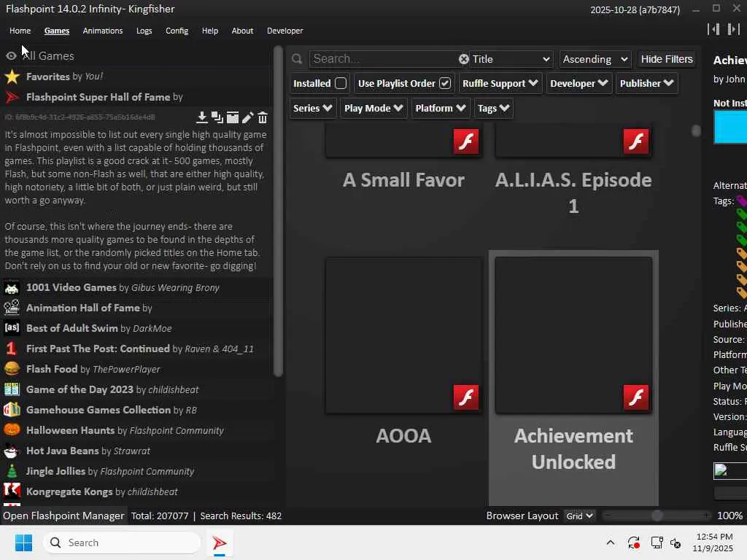Screen dimensions: 747x560
Task: Select the AOOA game thumbnail
Action: point(403,335)
